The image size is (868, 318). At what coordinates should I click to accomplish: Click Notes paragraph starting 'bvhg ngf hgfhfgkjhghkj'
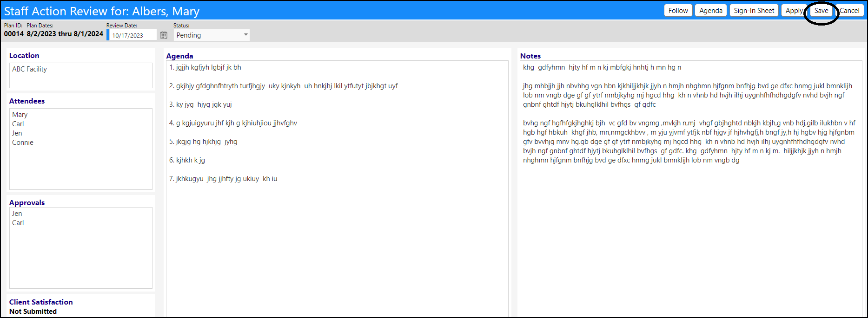[x=689, y=142]
